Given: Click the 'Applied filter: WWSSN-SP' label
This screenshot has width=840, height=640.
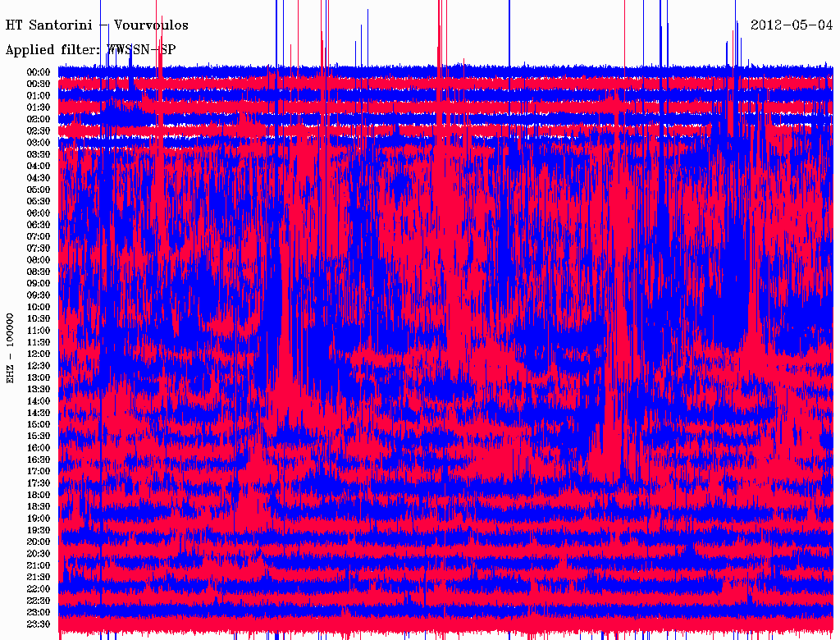Looking at the screenshot, I should [x=90, y=50].
